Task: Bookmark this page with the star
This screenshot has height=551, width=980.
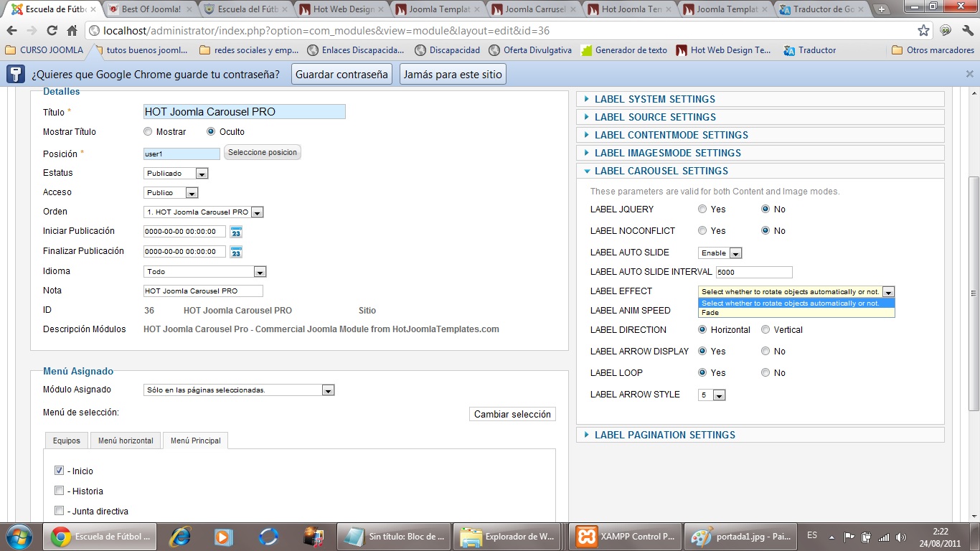Action: pos(924,31)
